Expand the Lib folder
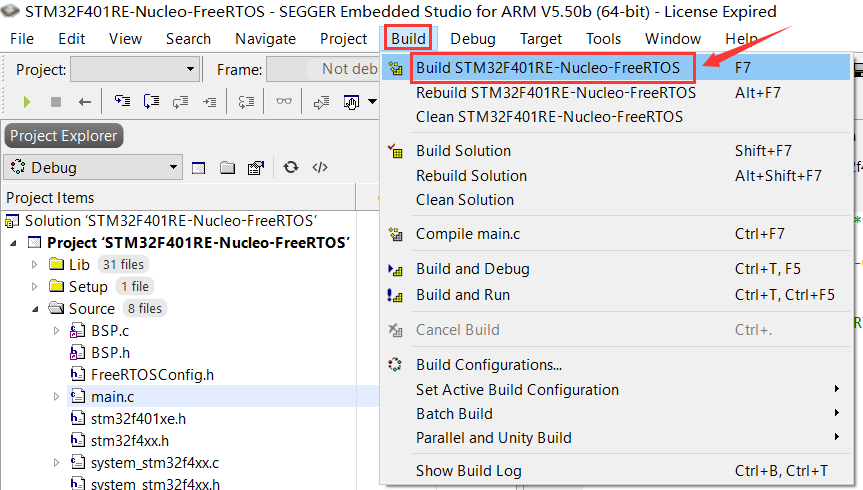 pos(34,265)
